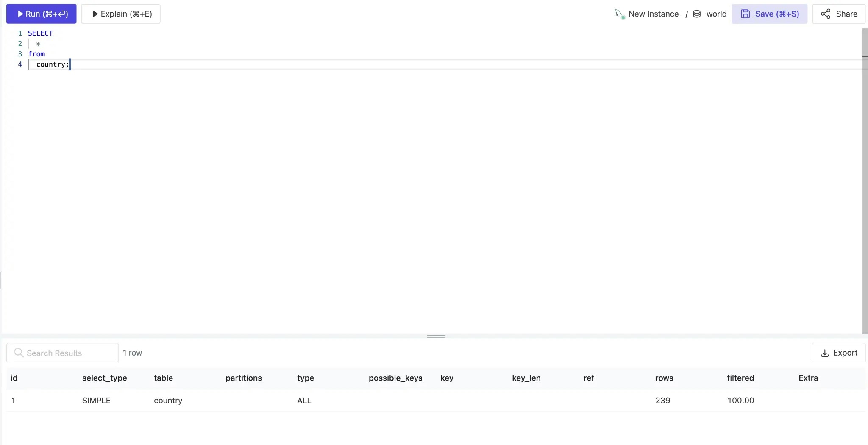This screenshot has width=868, height=445.
Task: Select the 239 rows cell
Action: click(x=663, y=400)
